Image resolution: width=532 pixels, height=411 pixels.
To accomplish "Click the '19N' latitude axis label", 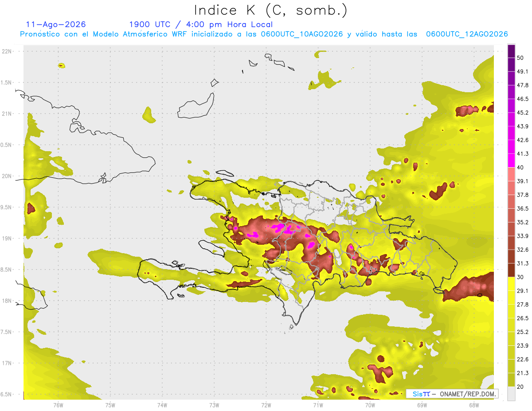I will pos(7,238).
